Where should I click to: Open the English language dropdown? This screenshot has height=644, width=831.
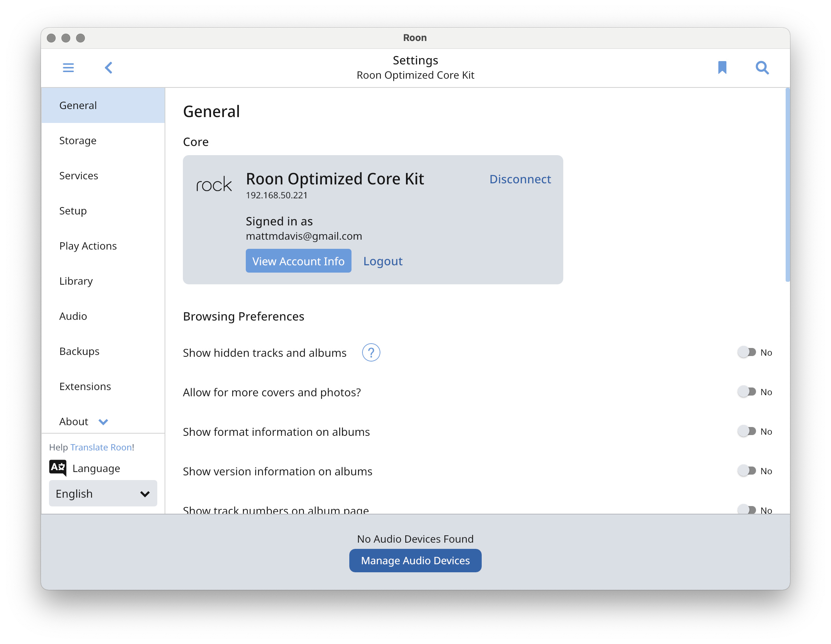[103, 494]
